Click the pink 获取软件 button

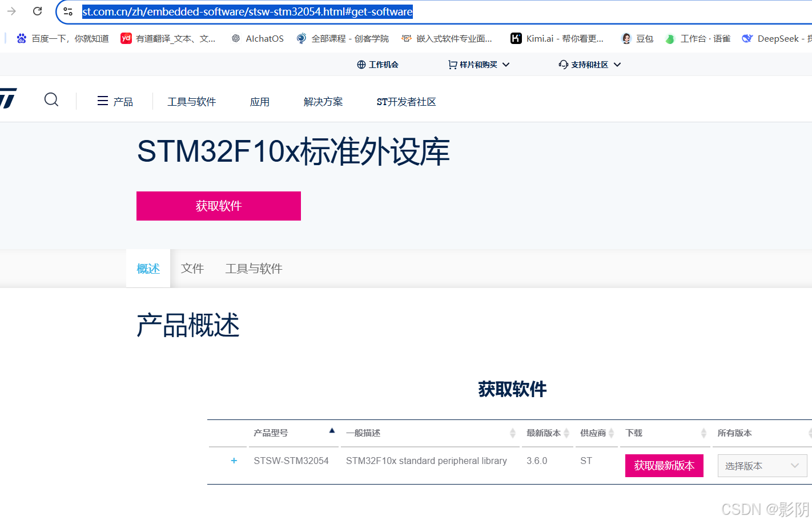tap(219, 206)
